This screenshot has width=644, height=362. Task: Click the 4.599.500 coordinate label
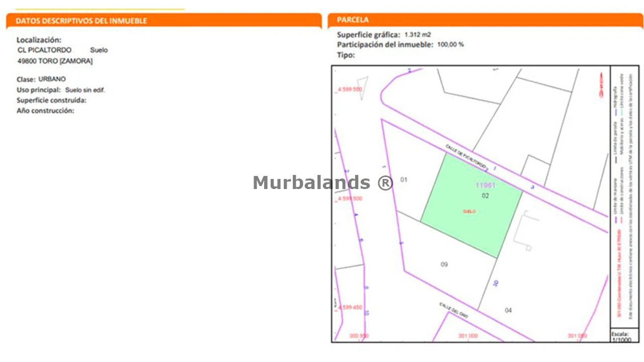(x=350, y=199)
